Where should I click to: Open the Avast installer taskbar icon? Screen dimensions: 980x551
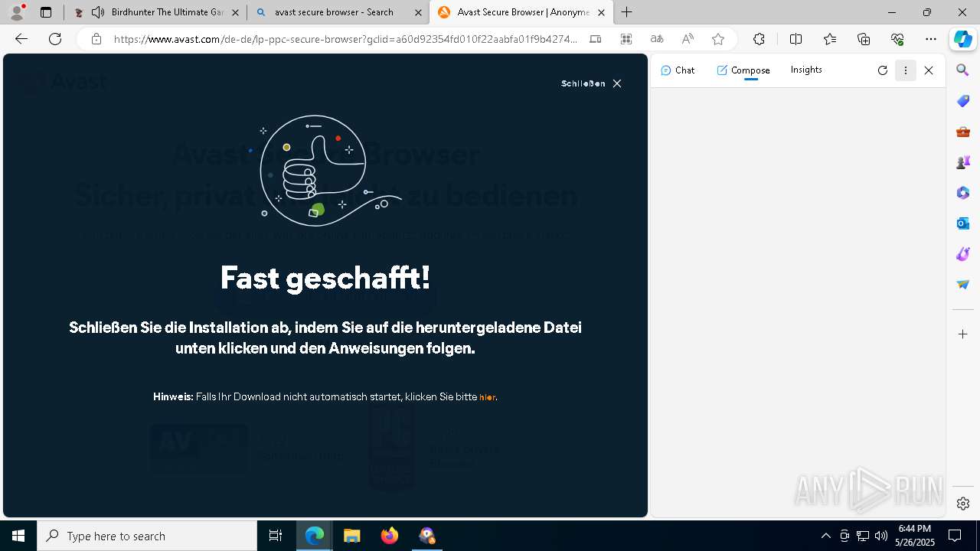[427, 536]
